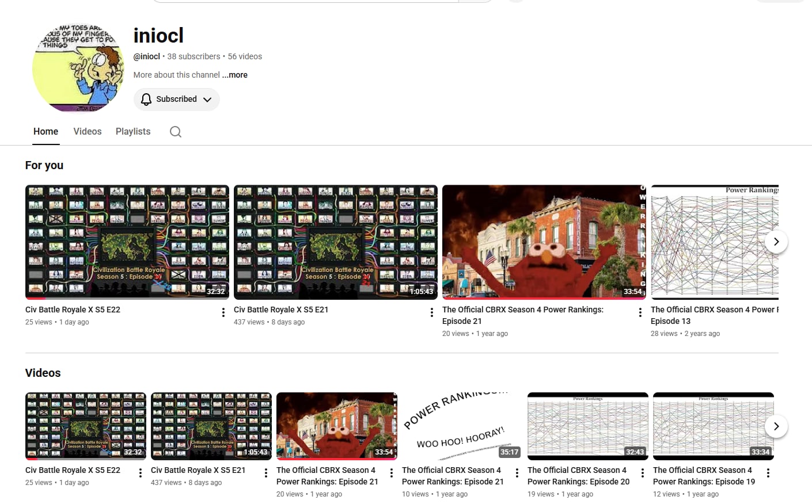Open the Subscribed dropdown chevron
Image resolution: width=812 pixels, height=504 pixels.
207,100
